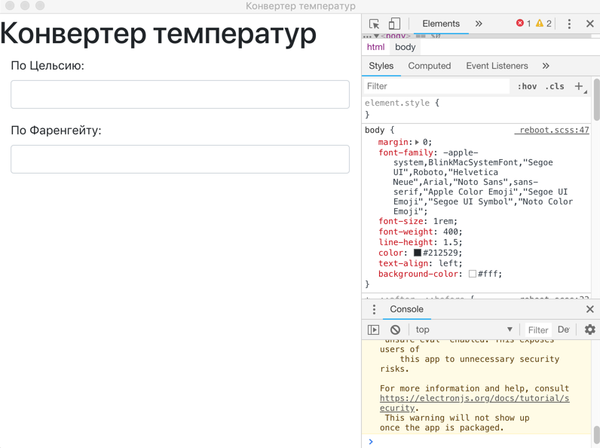Click the #212529 color swatch
The image size is (600, 448).
point(417,253)
